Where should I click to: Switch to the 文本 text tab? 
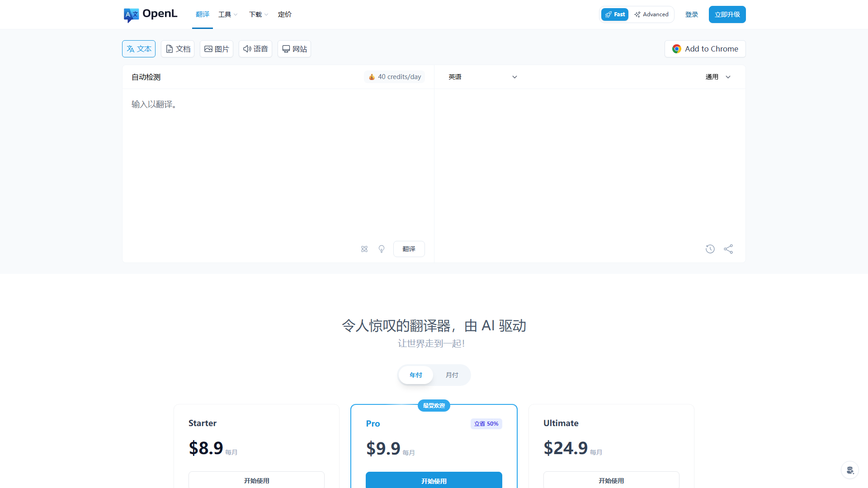pos(139,49)
